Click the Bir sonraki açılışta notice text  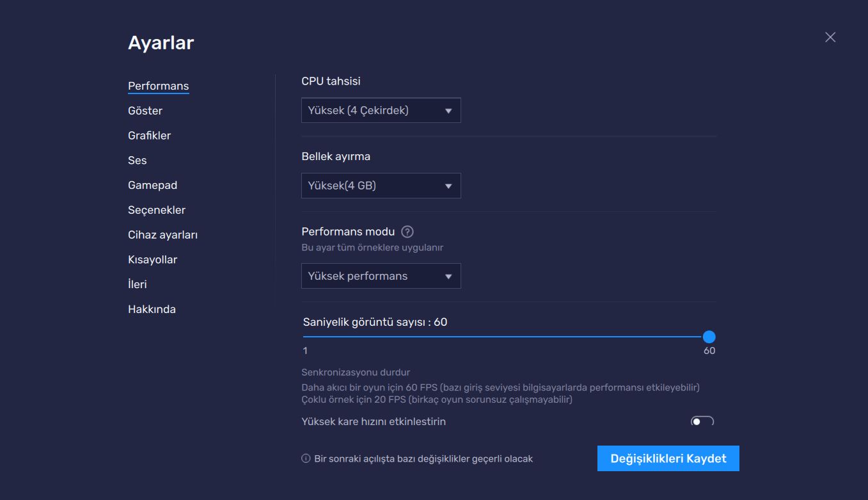tap(423, 458)
